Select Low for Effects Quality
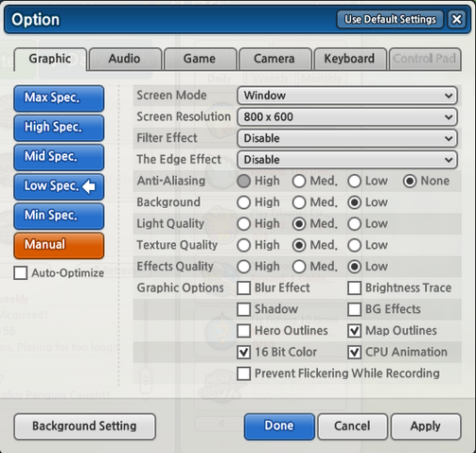476x453 pixels. tap(354, 267)
